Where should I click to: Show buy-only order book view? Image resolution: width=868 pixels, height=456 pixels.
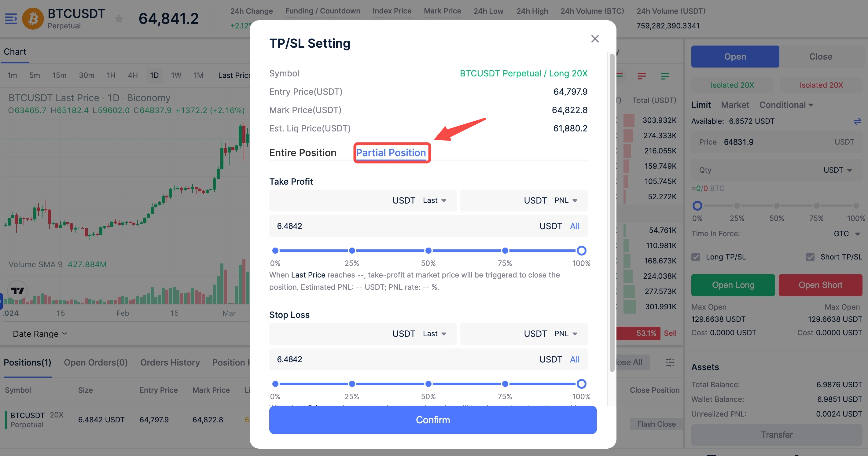664,76
